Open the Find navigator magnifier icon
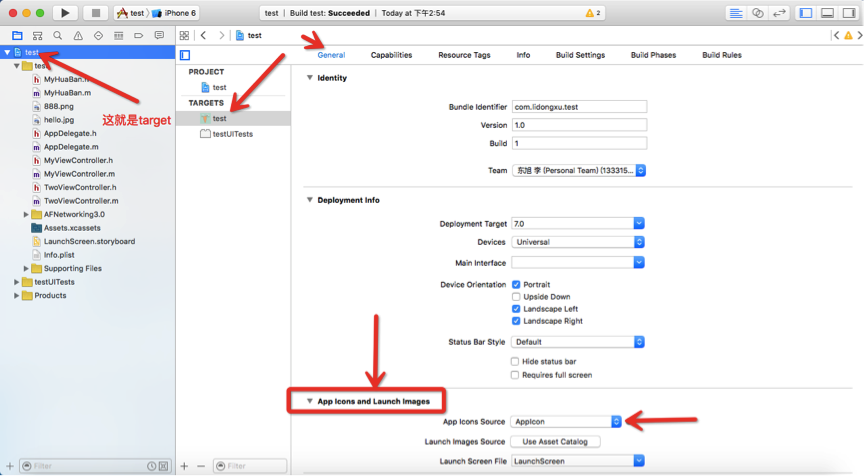The width and height of the screenshot is (865, 476). [57, 35]
